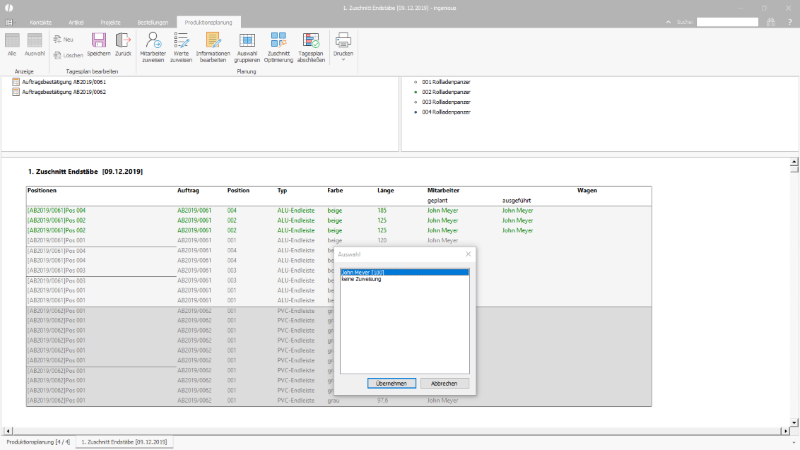Click horizontal scrollbar left arrow
This screenshot has height=450, width=800.
tap(7, 431)
